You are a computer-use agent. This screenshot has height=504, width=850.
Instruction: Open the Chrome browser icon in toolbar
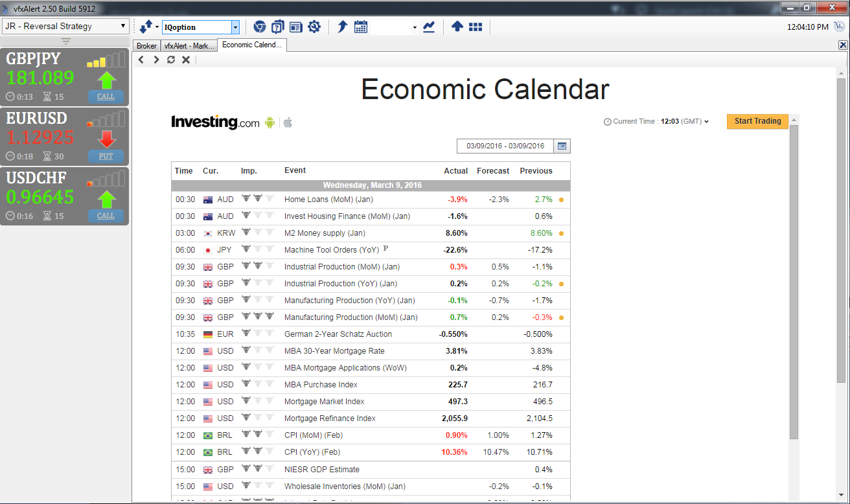tap(259, 27)
